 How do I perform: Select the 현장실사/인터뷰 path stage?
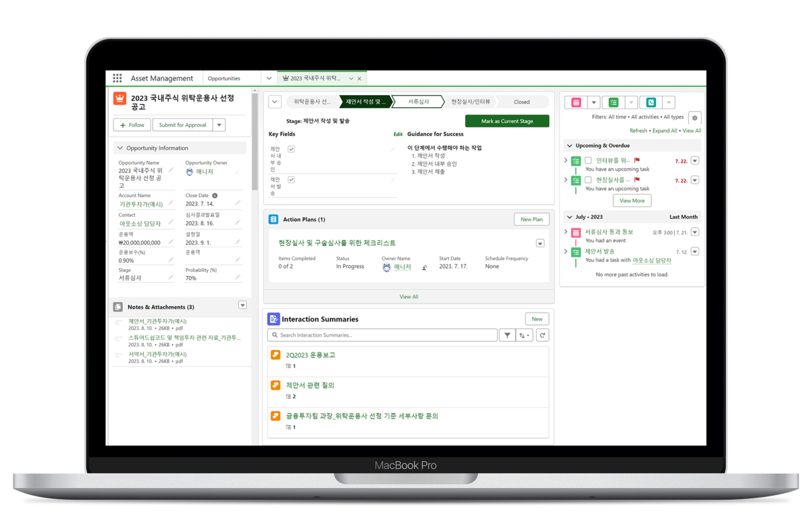tap(470, 102)
